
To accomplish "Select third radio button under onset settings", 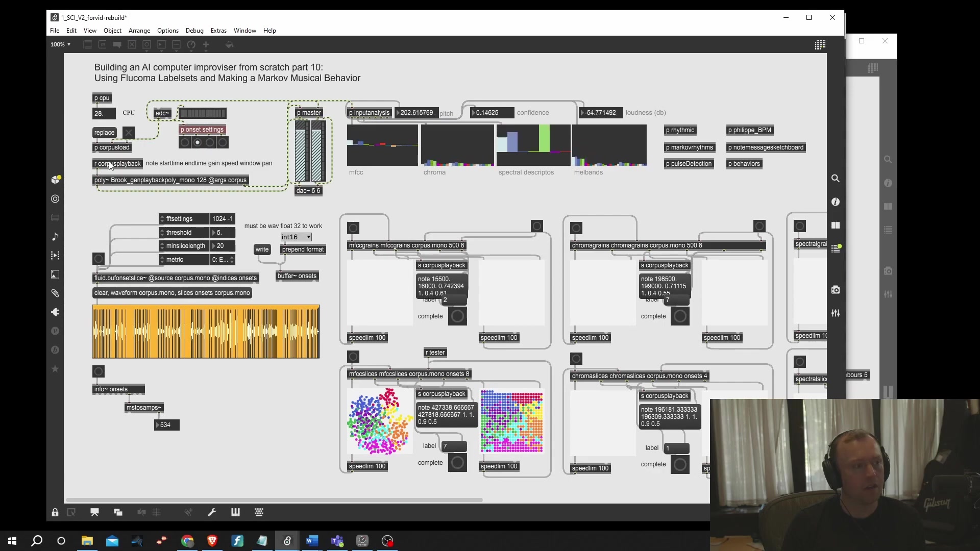I will pyautogui.click(x=210, y=142).
